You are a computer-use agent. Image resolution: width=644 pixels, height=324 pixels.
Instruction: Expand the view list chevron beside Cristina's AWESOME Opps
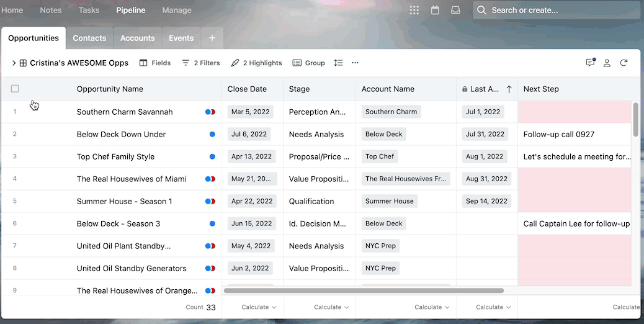click(14, 63)
